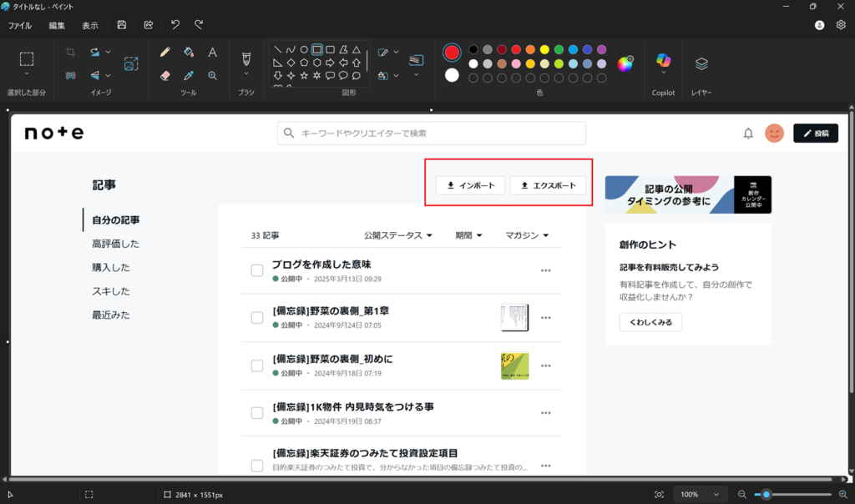Screen dimensions: 855x504
Task: Select the right arrow shape
Action: (330, 63)
